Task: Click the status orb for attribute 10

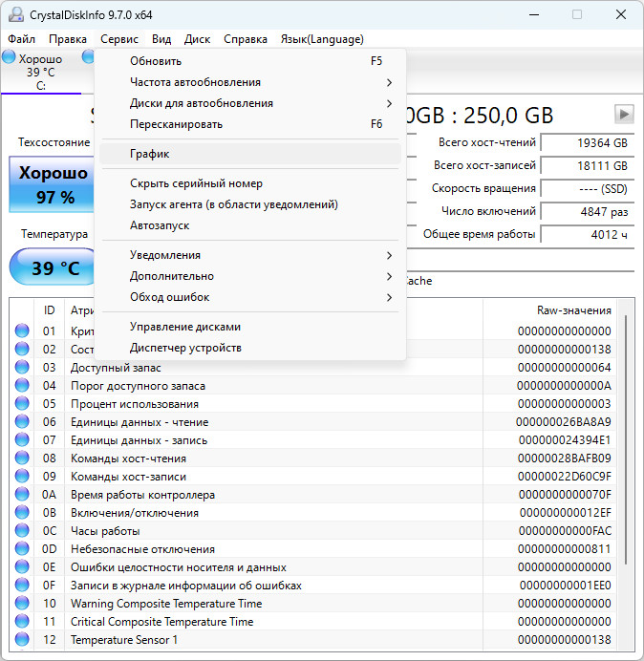Action: coord(22,603)
